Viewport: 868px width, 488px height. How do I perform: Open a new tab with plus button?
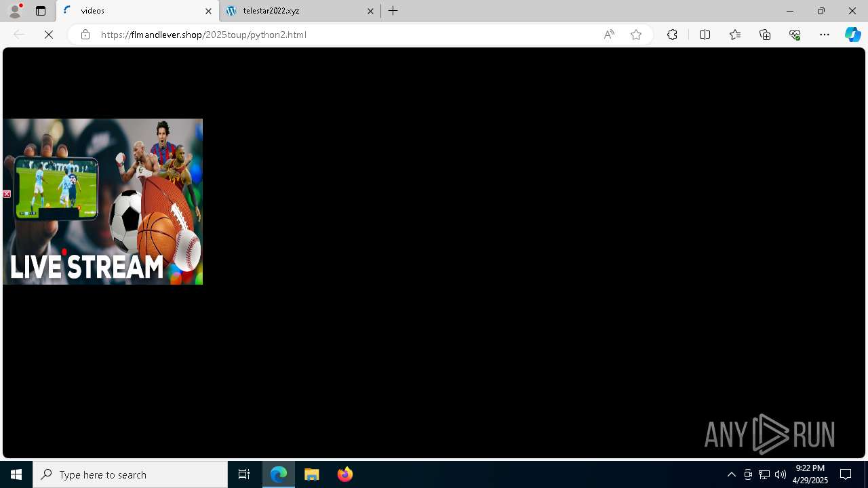pyautogui.click(x=393, y=11)
